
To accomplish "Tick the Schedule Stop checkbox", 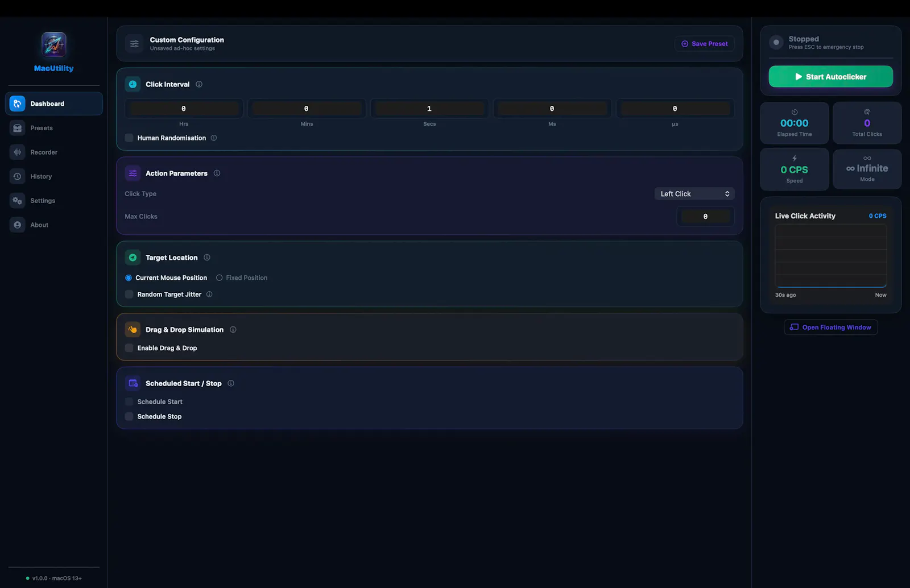I will click(x=129, y=416).
